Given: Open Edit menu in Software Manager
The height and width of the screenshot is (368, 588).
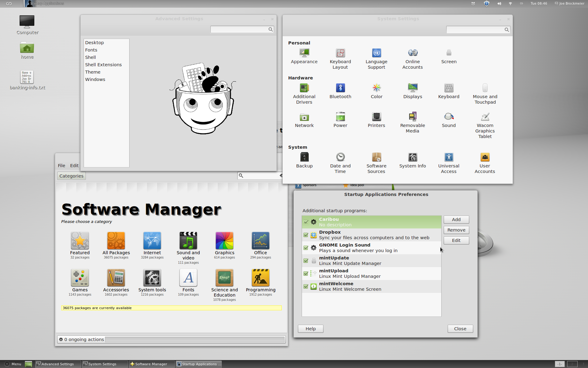Looking at the screenshot, I should tap(74, 166).
